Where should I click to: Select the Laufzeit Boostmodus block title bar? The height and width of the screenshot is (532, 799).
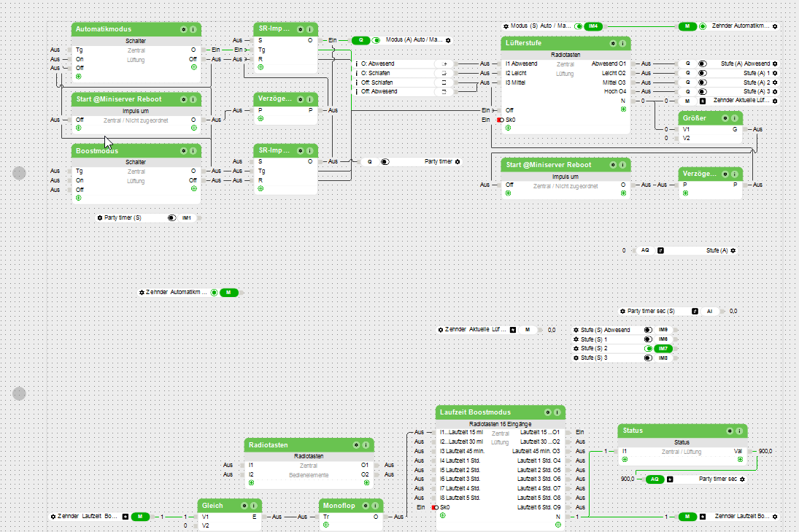tap(482, 413)
